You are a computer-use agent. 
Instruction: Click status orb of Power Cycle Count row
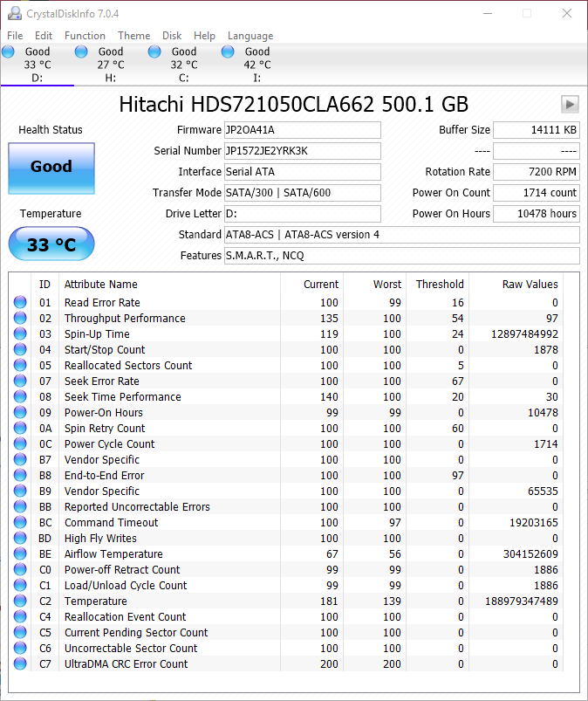coord(20,443)
